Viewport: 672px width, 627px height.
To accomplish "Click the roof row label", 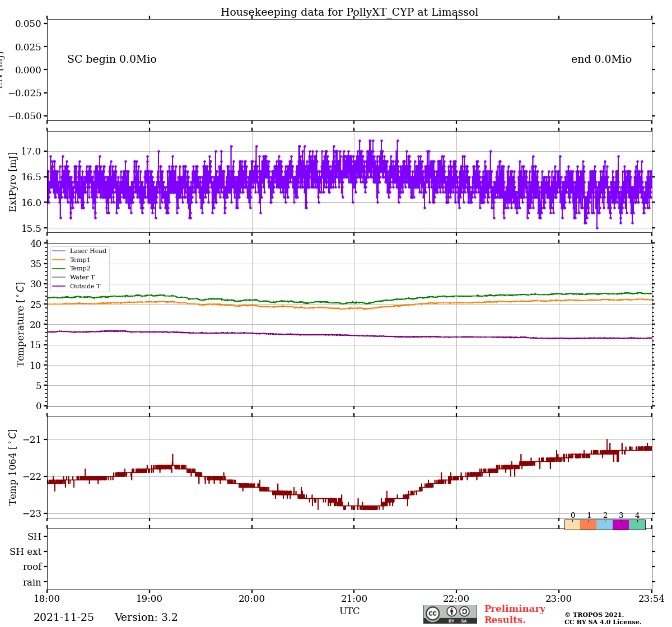I will [x=32, y=567].
